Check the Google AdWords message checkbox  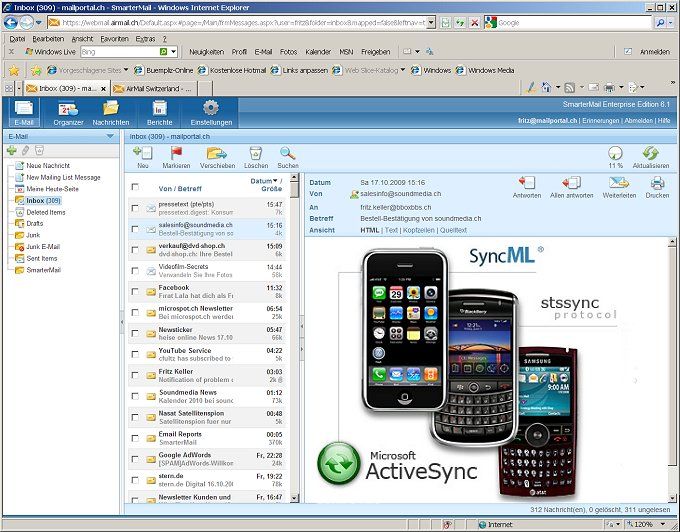(x=135, y=459)
